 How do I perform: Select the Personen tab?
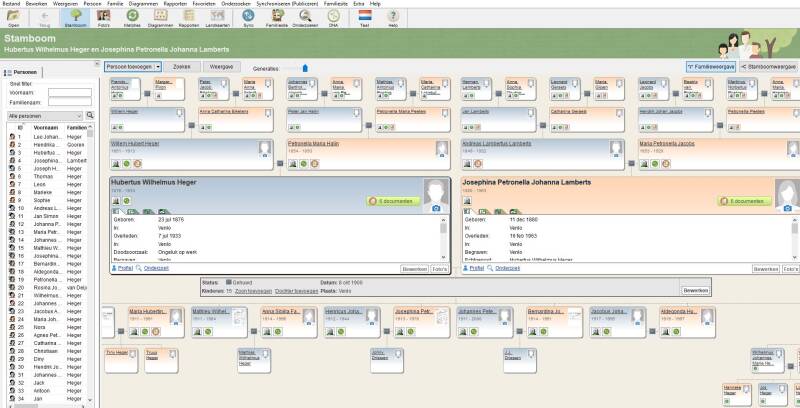coord(21,72)
